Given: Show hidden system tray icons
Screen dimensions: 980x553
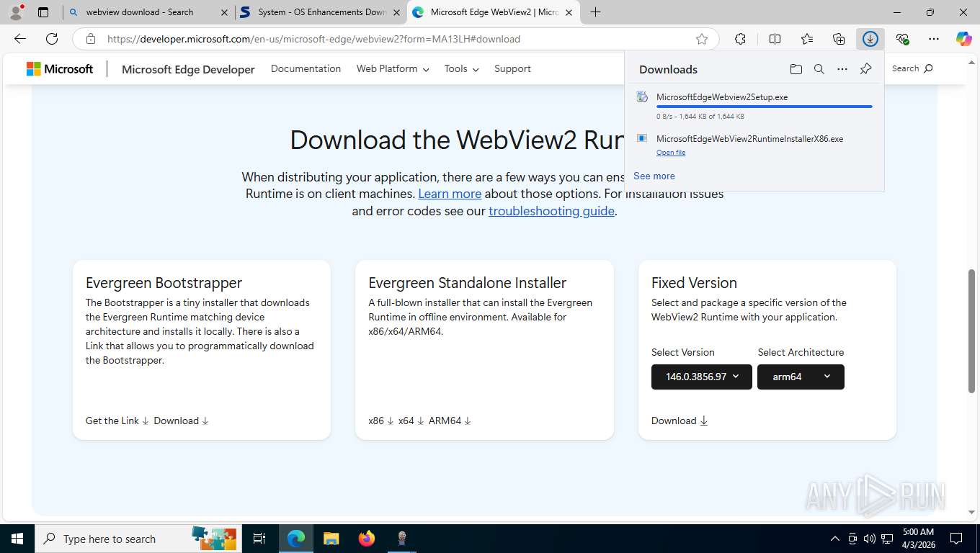Looking at the screenshot, I should coord(835,539).
